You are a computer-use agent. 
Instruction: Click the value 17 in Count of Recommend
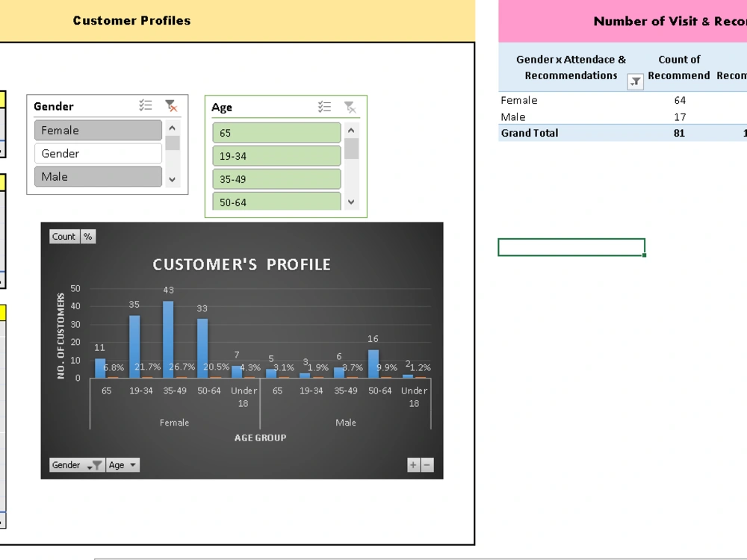pos(680,116)
